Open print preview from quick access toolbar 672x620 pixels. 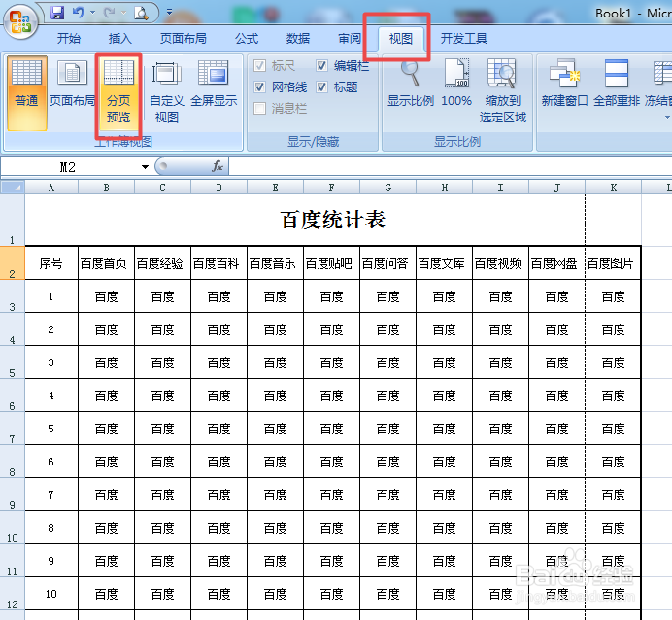pos(141,13)
